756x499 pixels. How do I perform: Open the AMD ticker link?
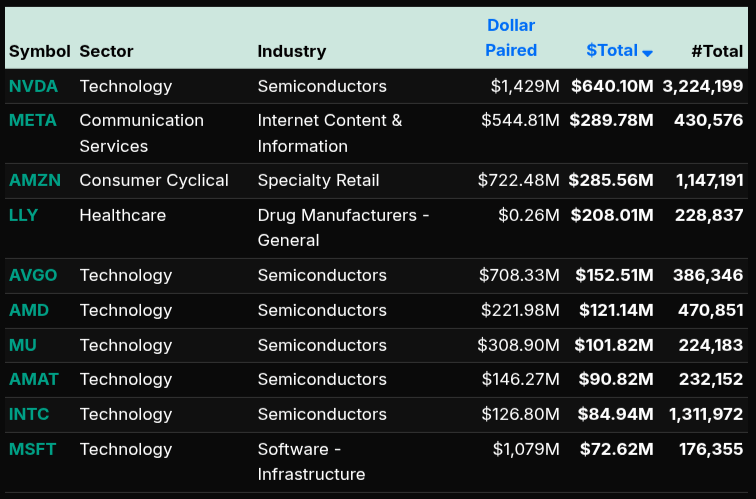[x=29, y=310]
